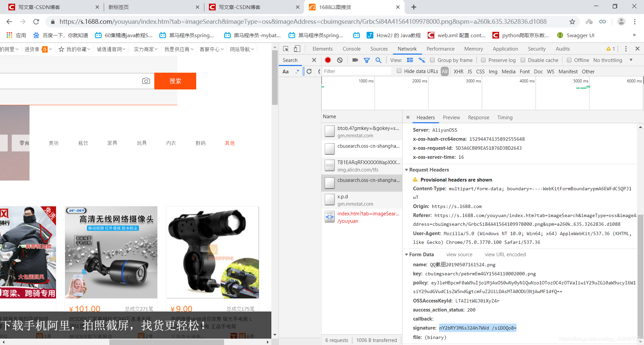The image size is (644, 345).
Task: Toggle capture screenshots camera icon
Action: point(355,60)
